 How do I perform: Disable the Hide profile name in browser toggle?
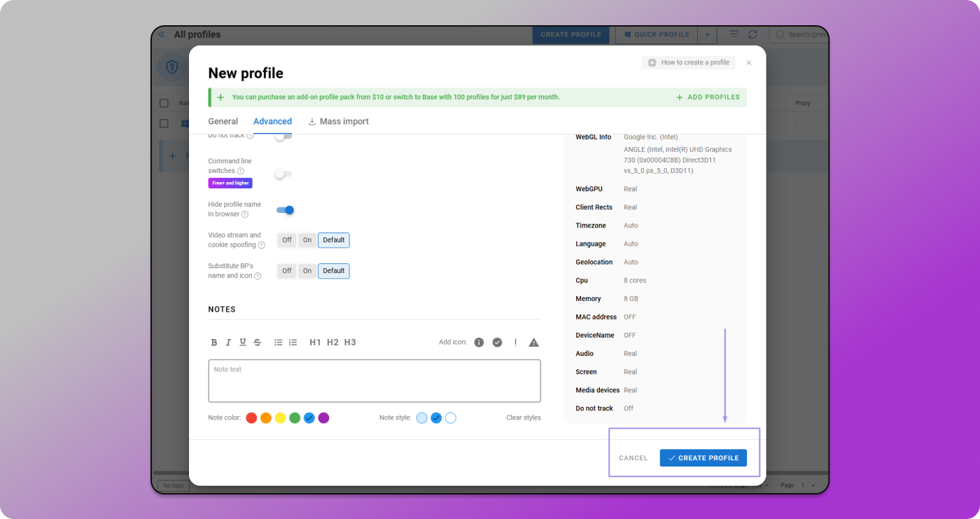click(286, 209)
